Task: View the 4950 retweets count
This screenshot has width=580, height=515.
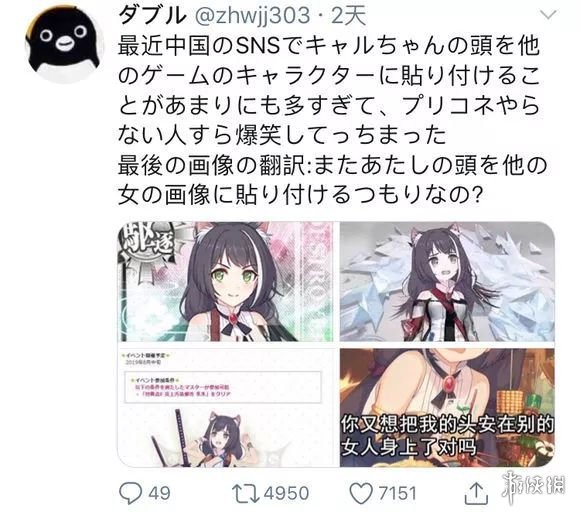Action: 286,494
